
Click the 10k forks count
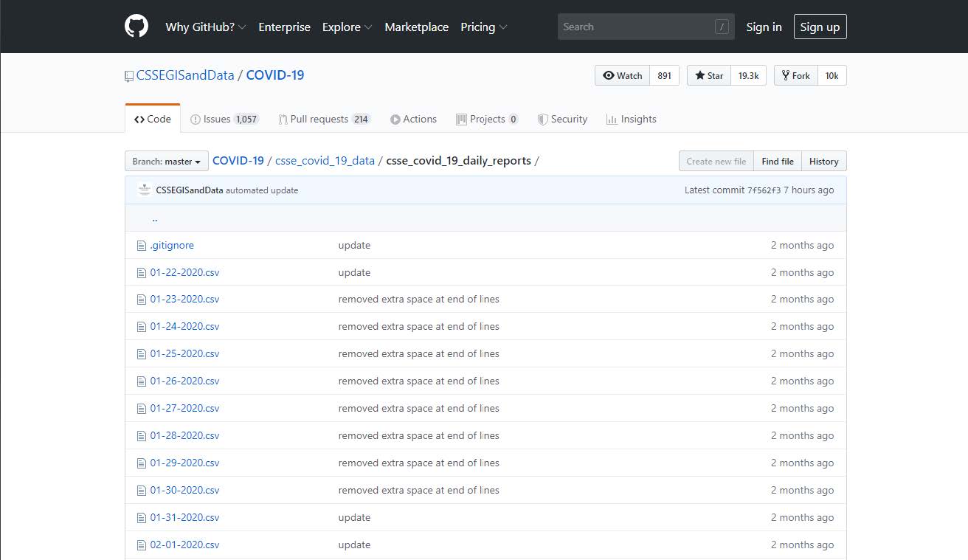(832, 75)
